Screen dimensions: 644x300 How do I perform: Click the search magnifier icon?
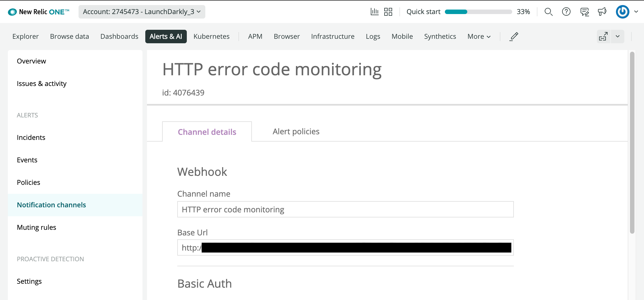point(548,12)
